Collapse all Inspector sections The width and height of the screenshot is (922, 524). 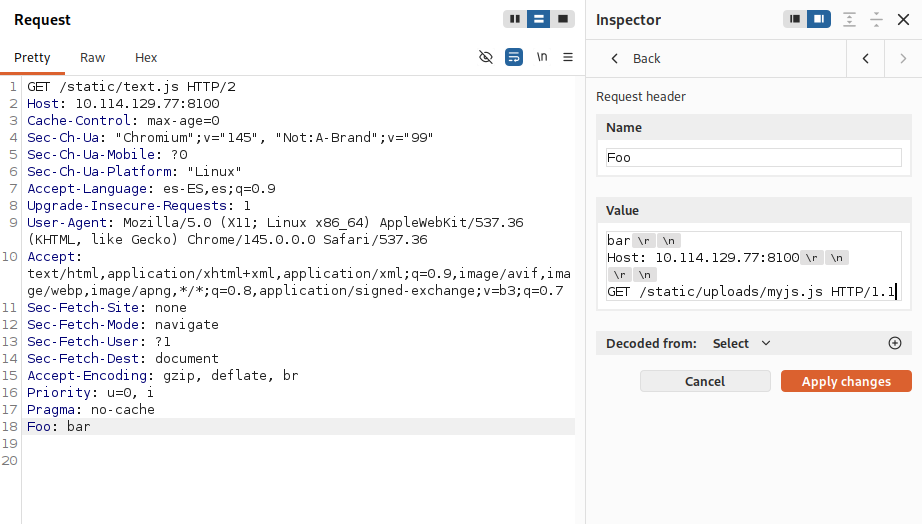pyautogui.click(x=876, y=19)
